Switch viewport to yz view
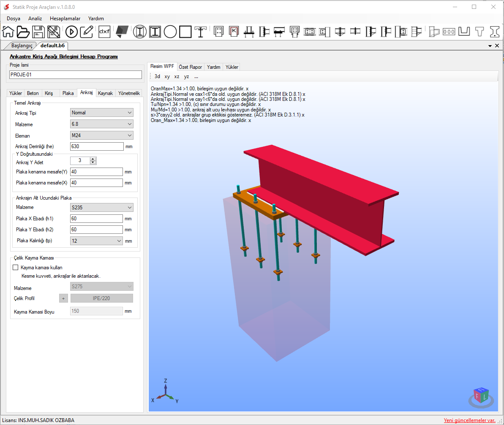The height and width of the screenshot is (425, 504). [186, 76]
